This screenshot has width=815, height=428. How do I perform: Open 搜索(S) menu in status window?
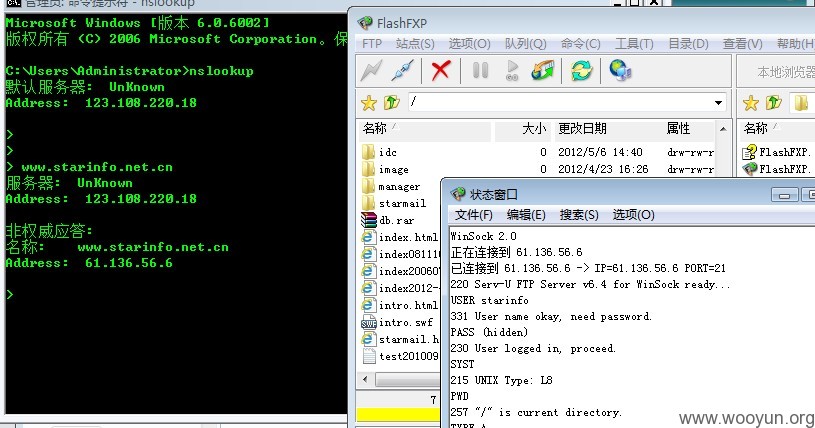579,215
